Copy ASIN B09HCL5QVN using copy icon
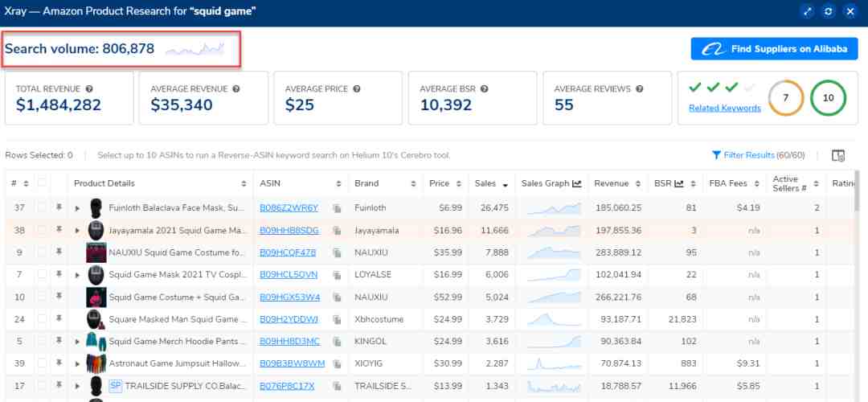 (x=337, y=275)
